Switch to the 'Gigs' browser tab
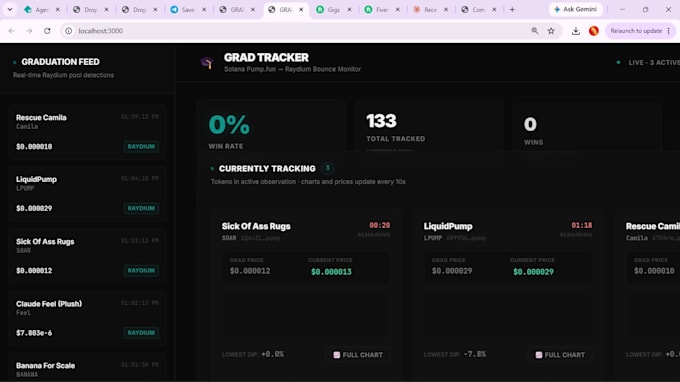Viewport: 680px width, 382px height. pos(333,10)
